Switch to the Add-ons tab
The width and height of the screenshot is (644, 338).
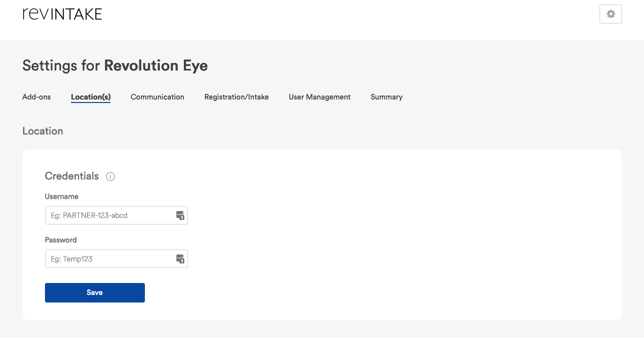coord(36,97)
